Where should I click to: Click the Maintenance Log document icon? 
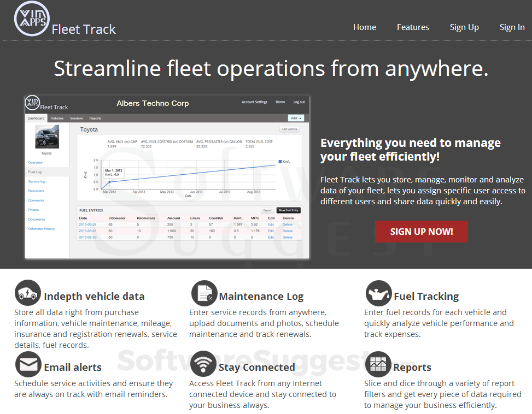click(204, 293)
